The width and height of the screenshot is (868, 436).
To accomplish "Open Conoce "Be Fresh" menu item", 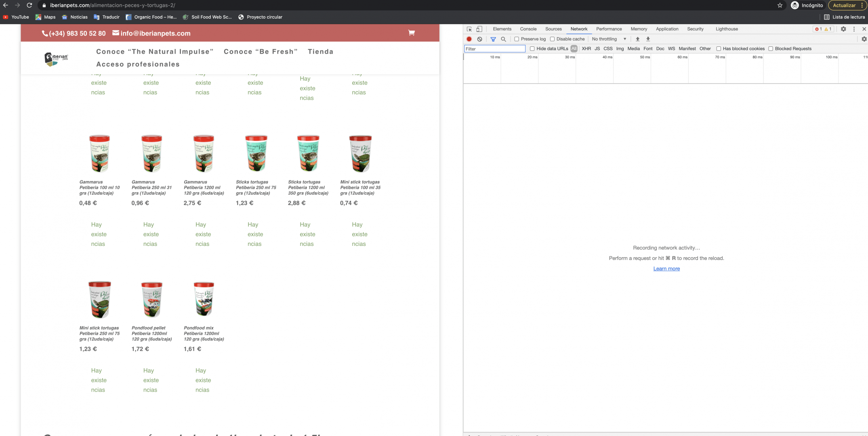I will tap(261, 52).
